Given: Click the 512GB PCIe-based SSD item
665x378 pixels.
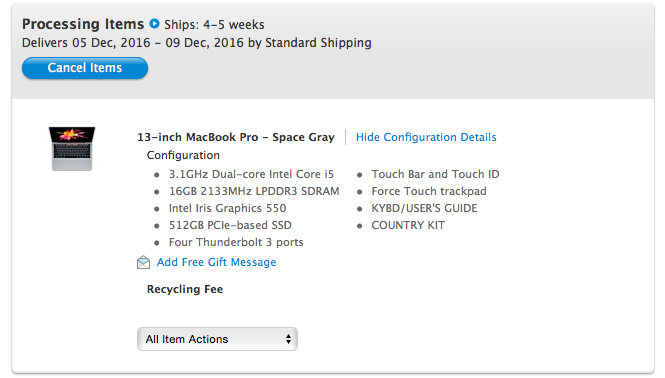Looking at the screenshot, I should (230, 225).
